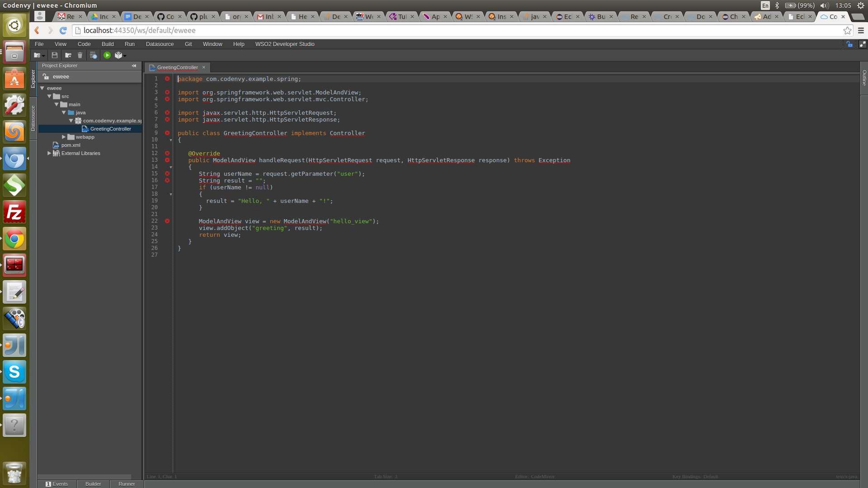The height and width of the screenshot is (488, 868).
Task: Open the Git menu
Action: pos(188,44)
